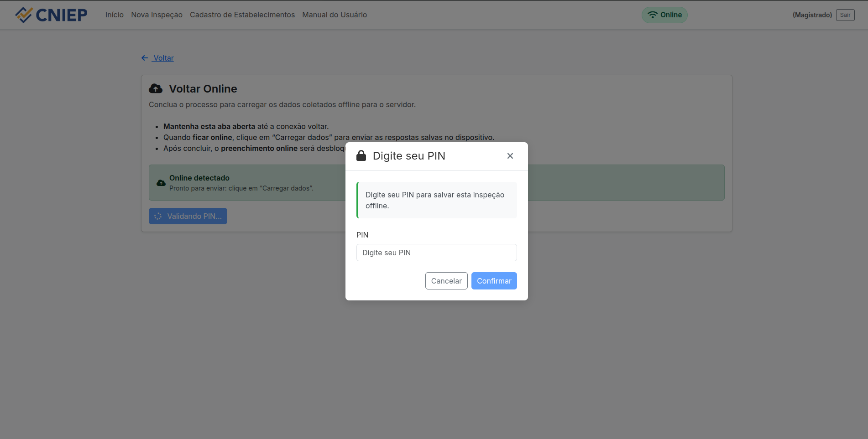Click the (Magistrado) user label
This screenshot has width=868, height=439.
[812, 15]
